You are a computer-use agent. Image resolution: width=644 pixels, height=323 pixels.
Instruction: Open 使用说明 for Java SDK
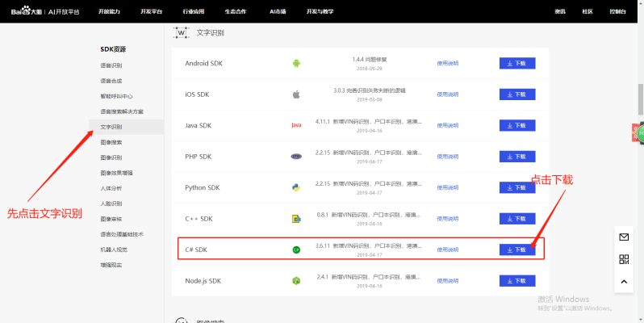coord(448,125)
